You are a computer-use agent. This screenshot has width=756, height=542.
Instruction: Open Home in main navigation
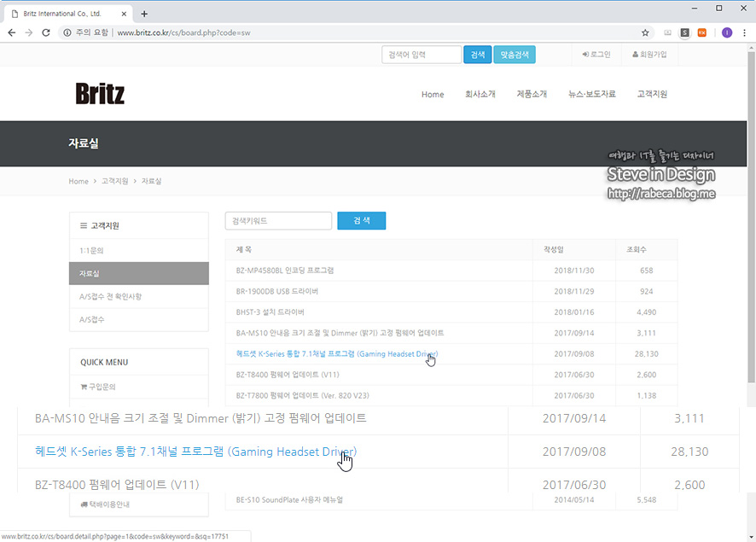coord(433,95)
